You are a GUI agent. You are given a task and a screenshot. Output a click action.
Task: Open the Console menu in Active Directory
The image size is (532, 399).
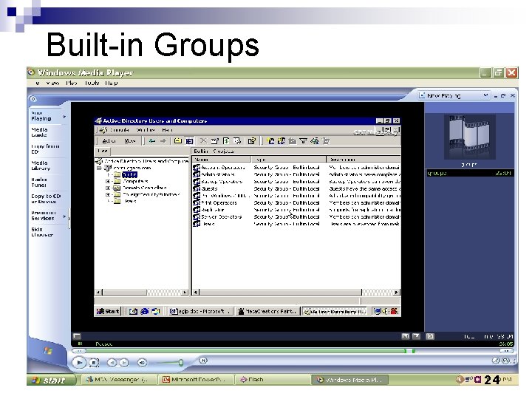[x=119, y=130]
